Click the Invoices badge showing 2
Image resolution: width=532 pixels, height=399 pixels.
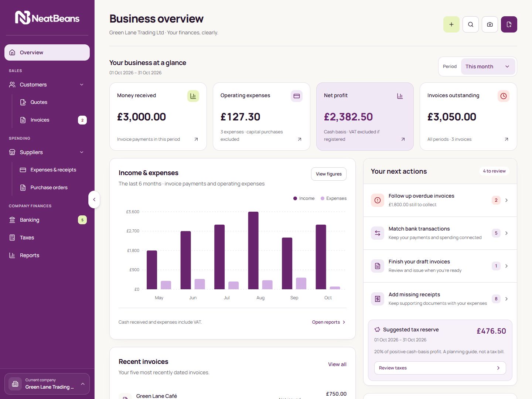pyautogui.click(x=82, y=120)
